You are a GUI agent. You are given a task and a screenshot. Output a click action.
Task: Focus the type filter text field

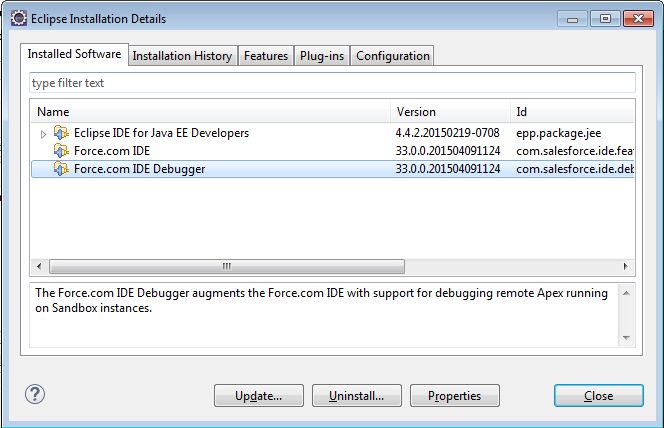[x=332, y=83]
